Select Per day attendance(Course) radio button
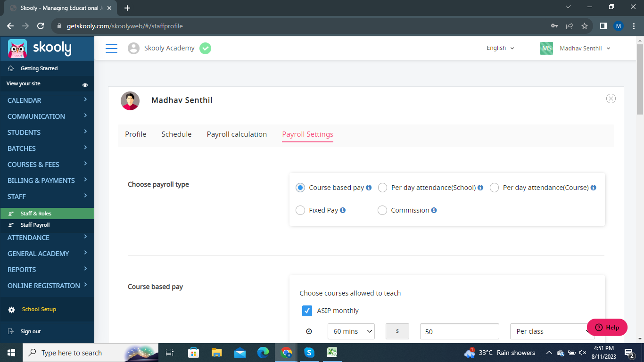The height and width of the screenshot is (362, 644). coord(495,188)
